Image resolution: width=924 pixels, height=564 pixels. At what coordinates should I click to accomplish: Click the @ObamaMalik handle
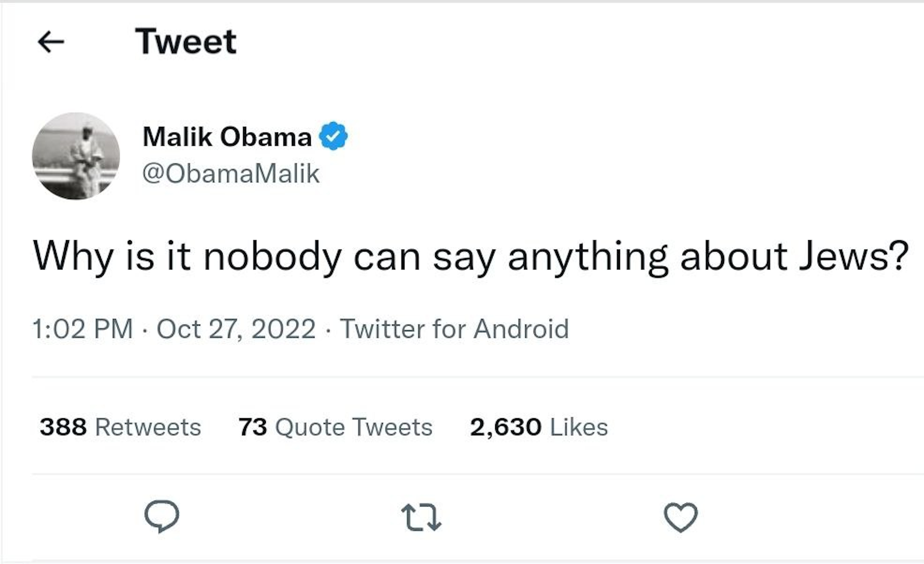click(231, 173)
